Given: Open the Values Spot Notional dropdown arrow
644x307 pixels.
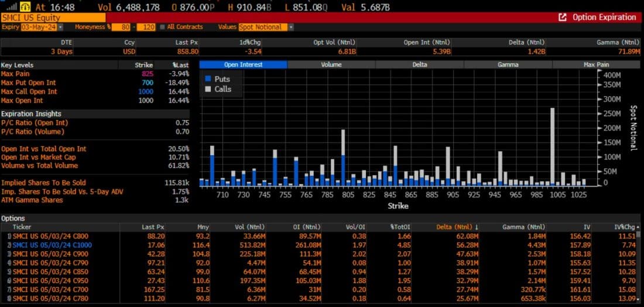Looking at the screenshot, I should point(291,27).
